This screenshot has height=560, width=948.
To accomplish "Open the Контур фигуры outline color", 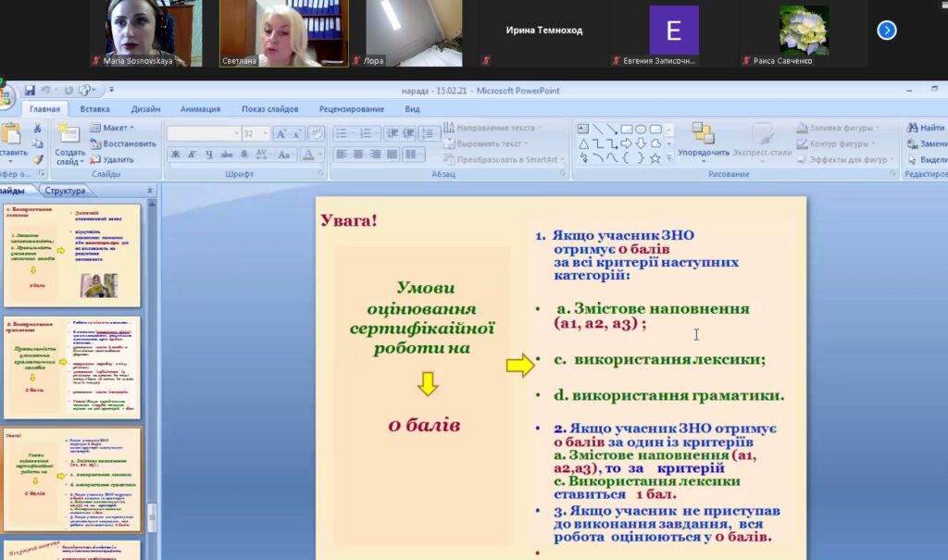I will coord(837,143).
